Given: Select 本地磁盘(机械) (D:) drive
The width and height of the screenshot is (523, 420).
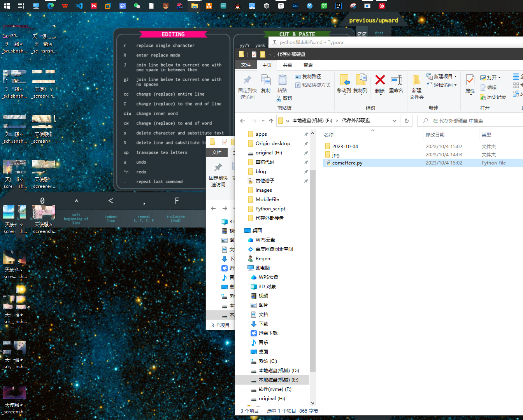Looking at the screenshot, I should (279, 371).
